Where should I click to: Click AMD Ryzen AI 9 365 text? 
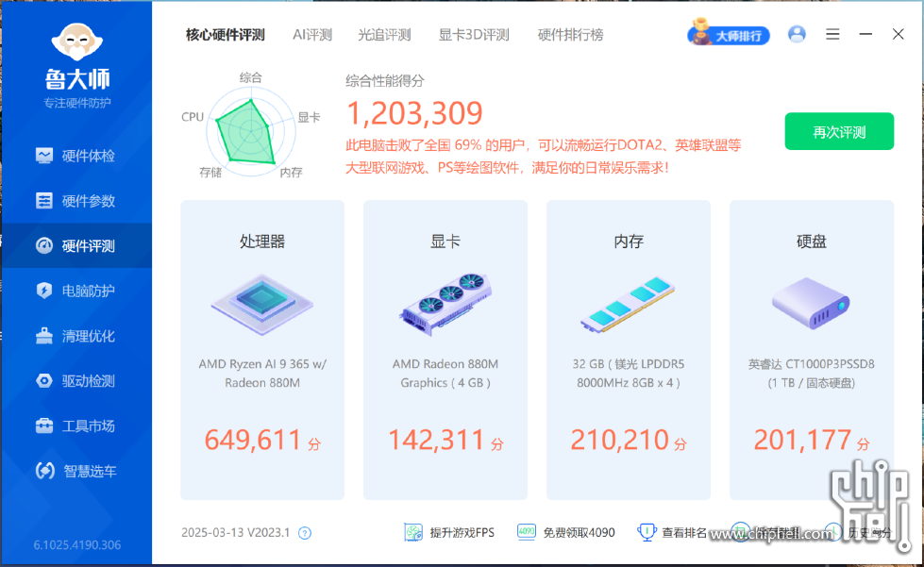262,374
